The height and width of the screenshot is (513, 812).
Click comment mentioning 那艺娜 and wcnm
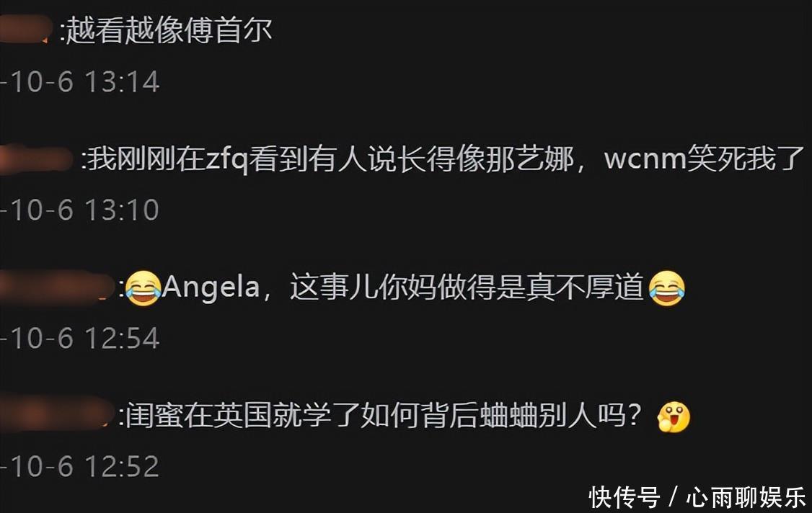tap(444, 159)
